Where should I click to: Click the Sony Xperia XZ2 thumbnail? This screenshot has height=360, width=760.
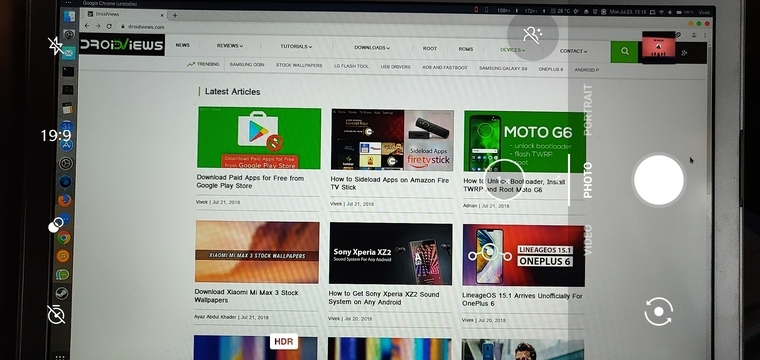tap(391, 254)
